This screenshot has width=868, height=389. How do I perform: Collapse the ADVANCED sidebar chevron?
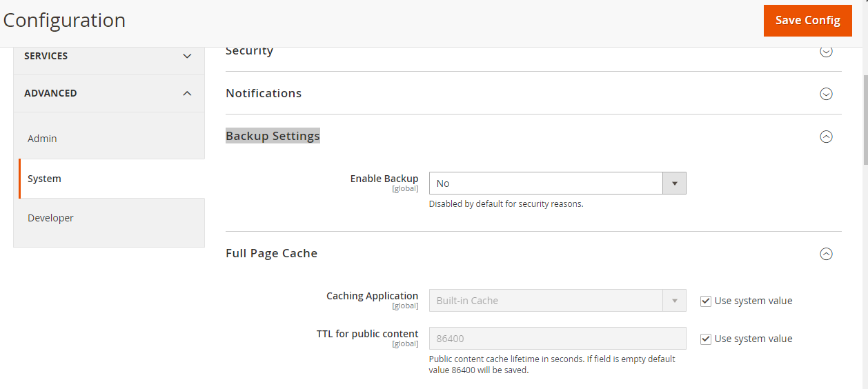click(x=187, y=93)
